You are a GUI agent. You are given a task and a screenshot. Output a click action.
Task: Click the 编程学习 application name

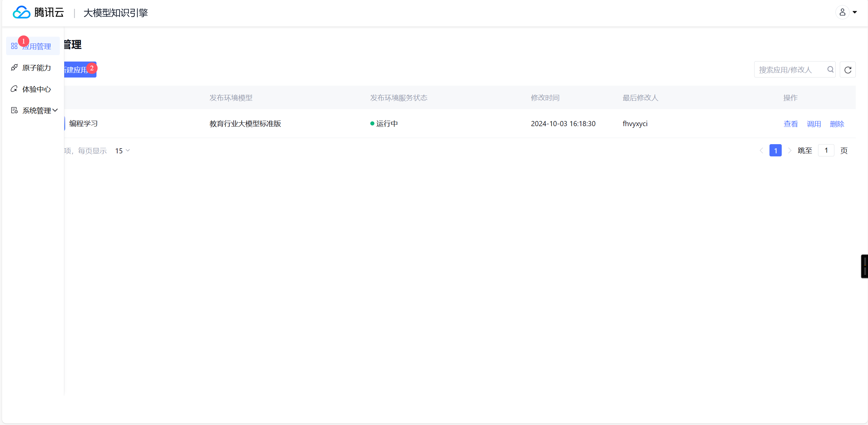click(84, 123)
